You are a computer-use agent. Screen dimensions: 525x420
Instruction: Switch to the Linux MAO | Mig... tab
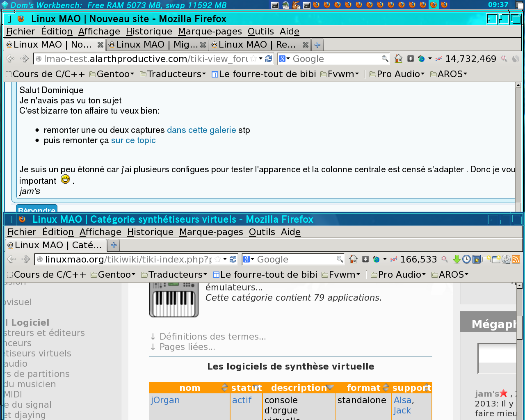pos(157,45)
